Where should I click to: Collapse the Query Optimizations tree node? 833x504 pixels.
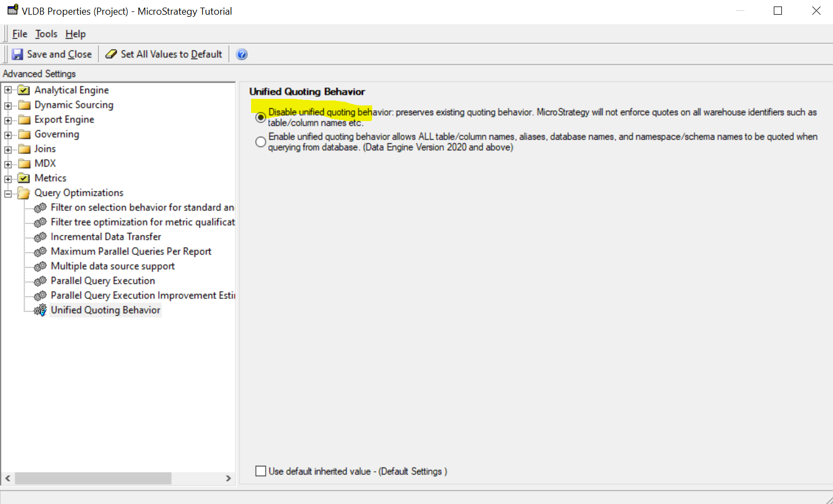point(8,192)
